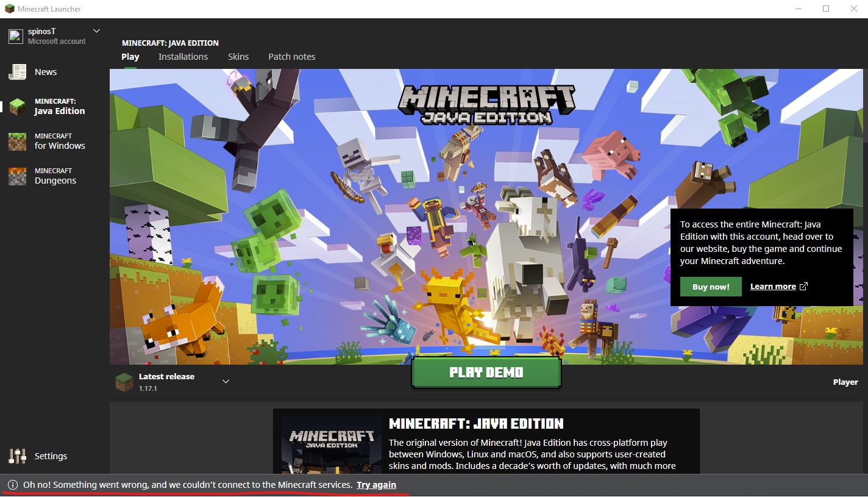Open Settings sliders icon

(17, 456)
